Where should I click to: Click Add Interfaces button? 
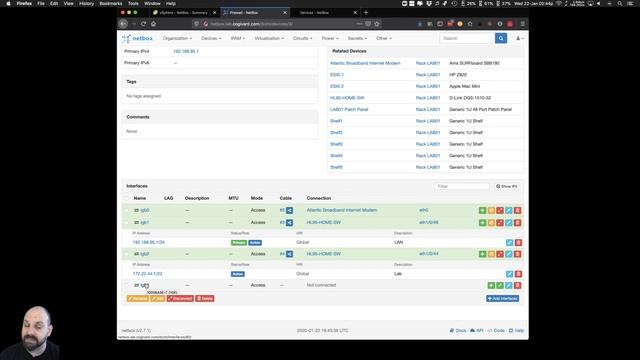point(502,298)
